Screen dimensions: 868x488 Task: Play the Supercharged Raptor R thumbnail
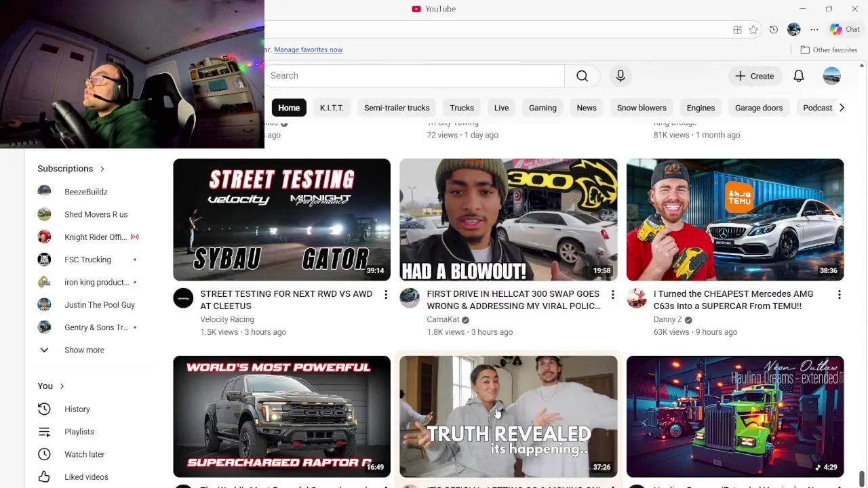(281, 417)
